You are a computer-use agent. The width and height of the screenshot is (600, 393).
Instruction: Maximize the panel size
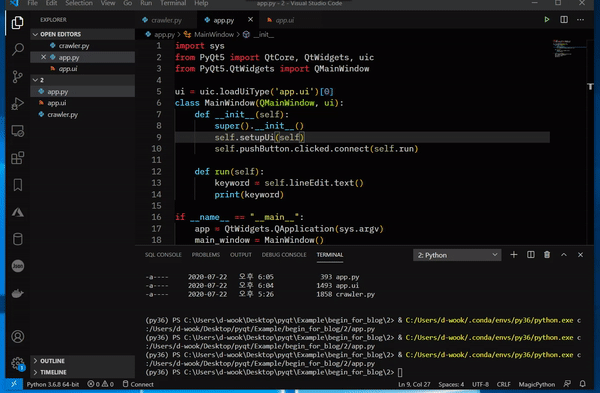[x=564, y=255]
